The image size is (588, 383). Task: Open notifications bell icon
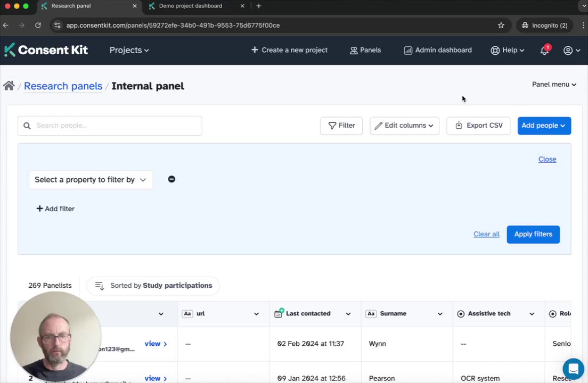coord(544,51)
